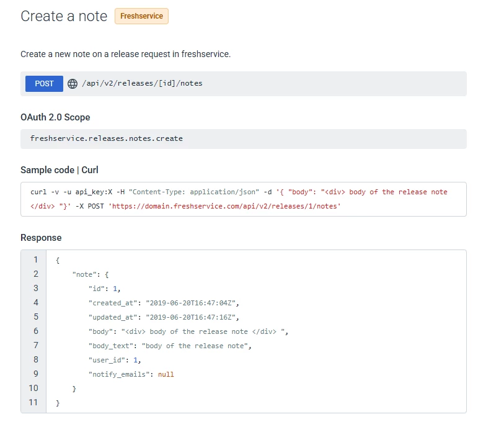Screen dimensions: 504x427
Task: Click the "note": { line in the response
Action: 91,274
